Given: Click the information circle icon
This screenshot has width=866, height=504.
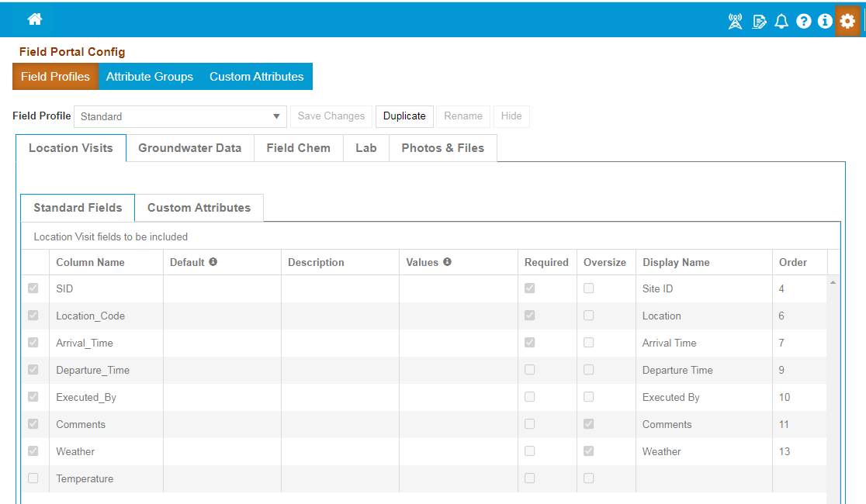Looking at the screenshot, I should click(x=824, y=21).
